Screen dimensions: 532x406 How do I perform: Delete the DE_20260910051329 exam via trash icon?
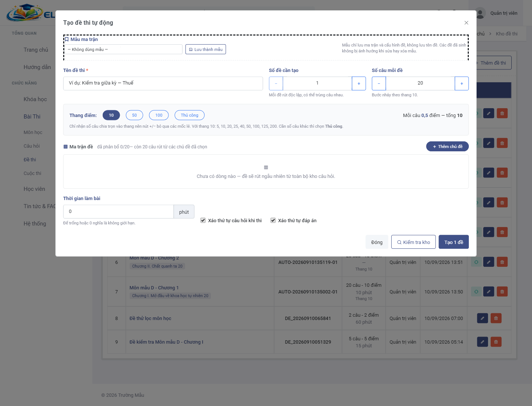(496, 342)
